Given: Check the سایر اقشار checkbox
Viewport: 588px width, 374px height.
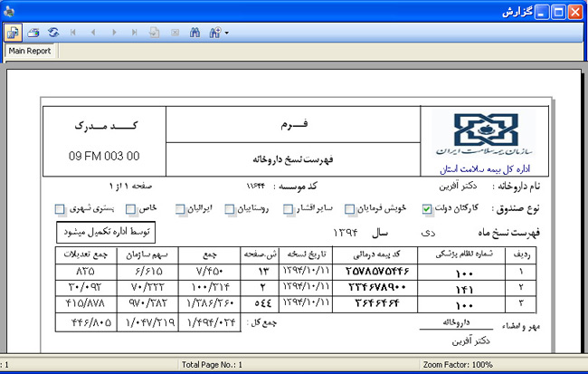Looking at the screenshot, I should point(288,209).
